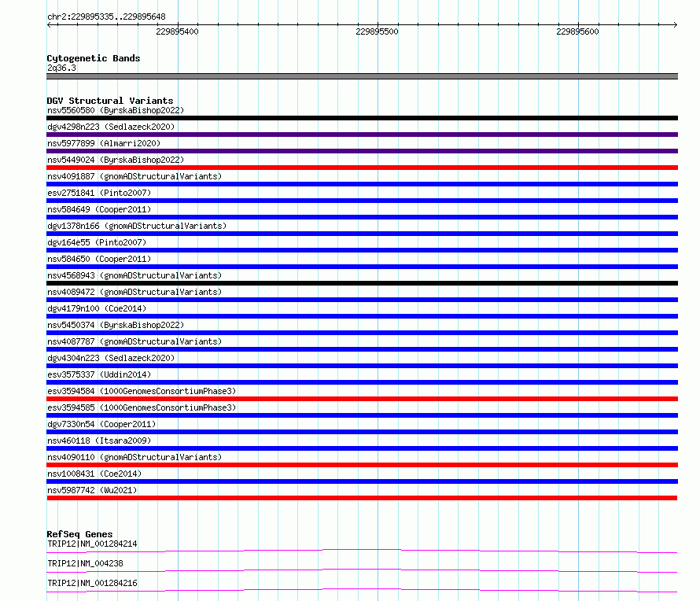The image size is (700, 601).
Task: Click the blue bar under nsv4091887
Action: click(362, 184)
